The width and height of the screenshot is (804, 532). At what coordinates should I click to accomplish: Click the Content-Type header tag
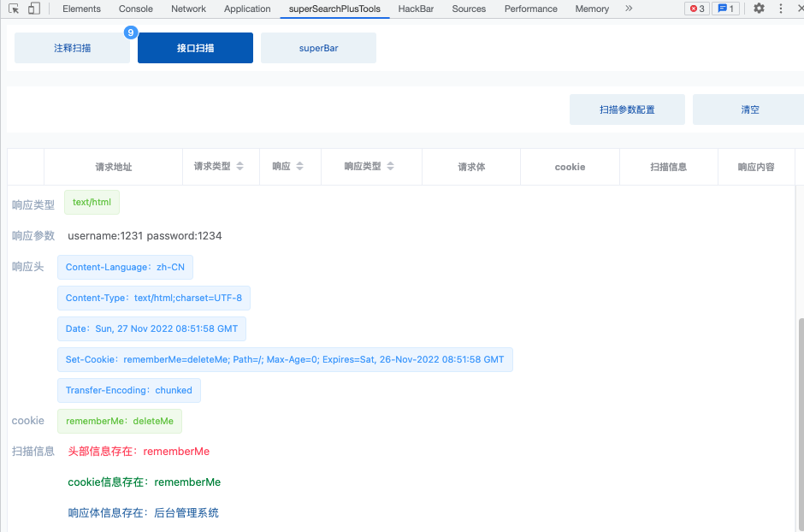[x=154, y=298]
